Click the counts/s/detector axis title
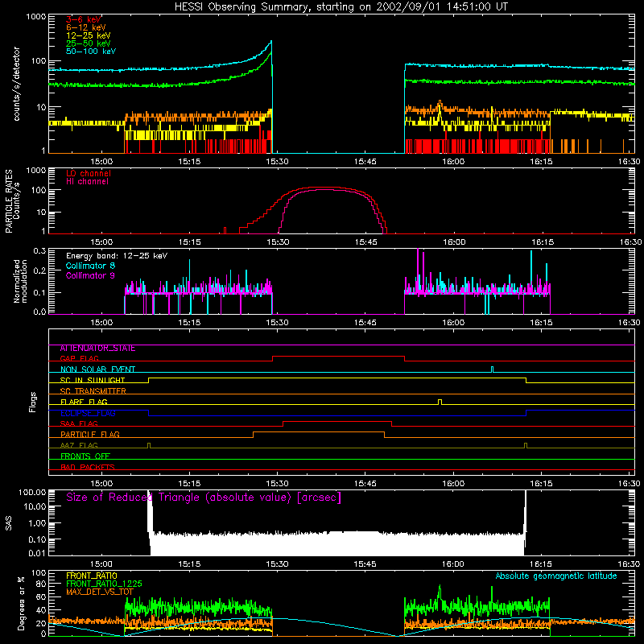The image size is (644, 644). coord(17,84)
